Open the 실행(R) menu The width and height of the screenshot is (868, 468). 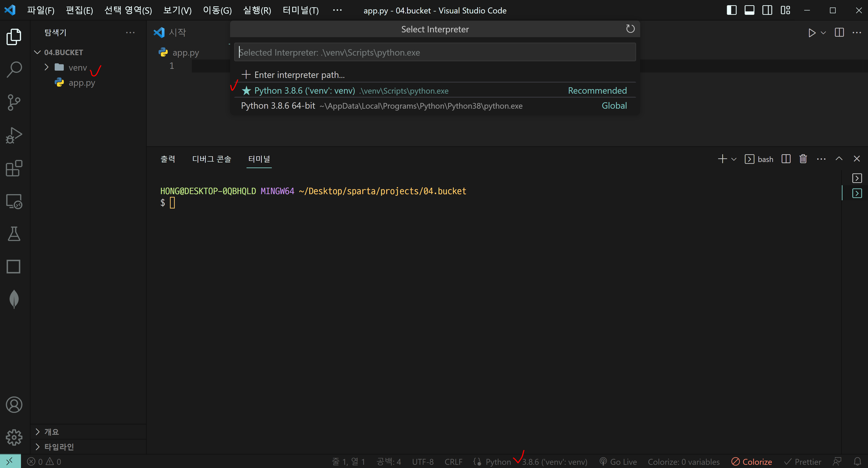257,10
